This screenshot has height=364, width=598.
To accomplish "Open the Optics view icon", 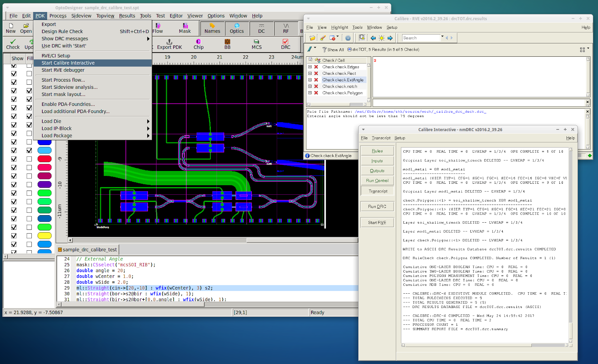I will pos(237,28).
